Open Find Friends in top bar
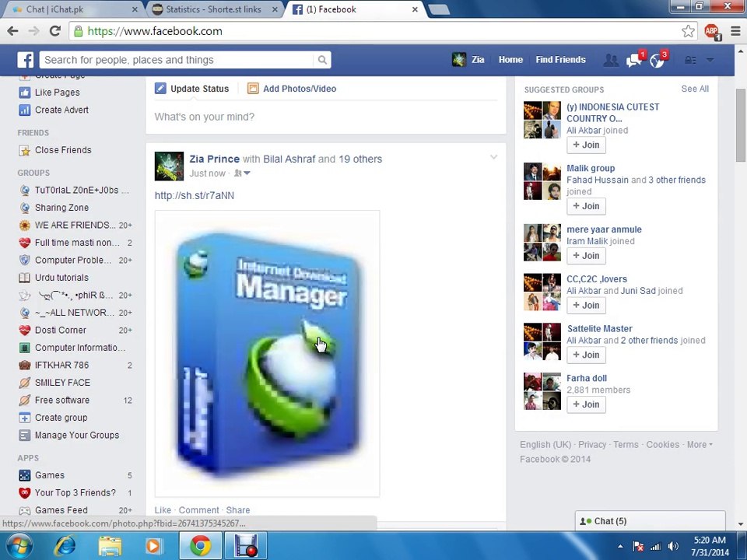This screenshot has width=747, height=560. point(560,60)
